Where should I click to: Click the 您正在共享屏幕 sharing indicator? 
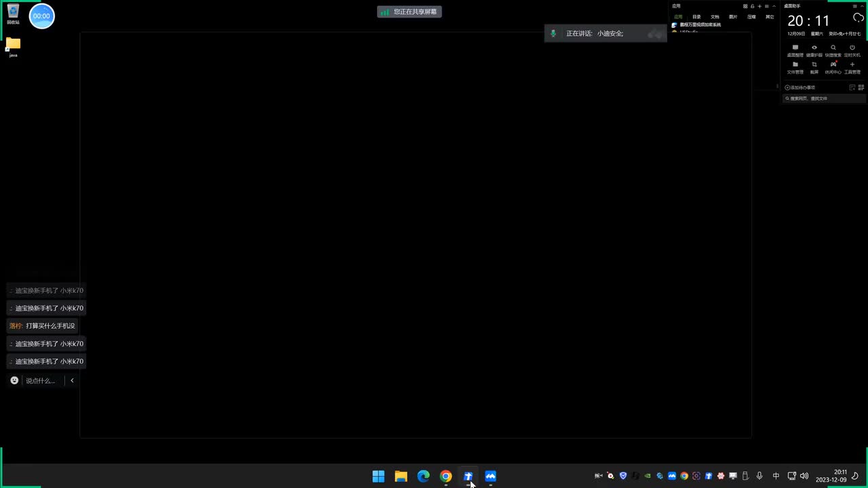[410, 12]
